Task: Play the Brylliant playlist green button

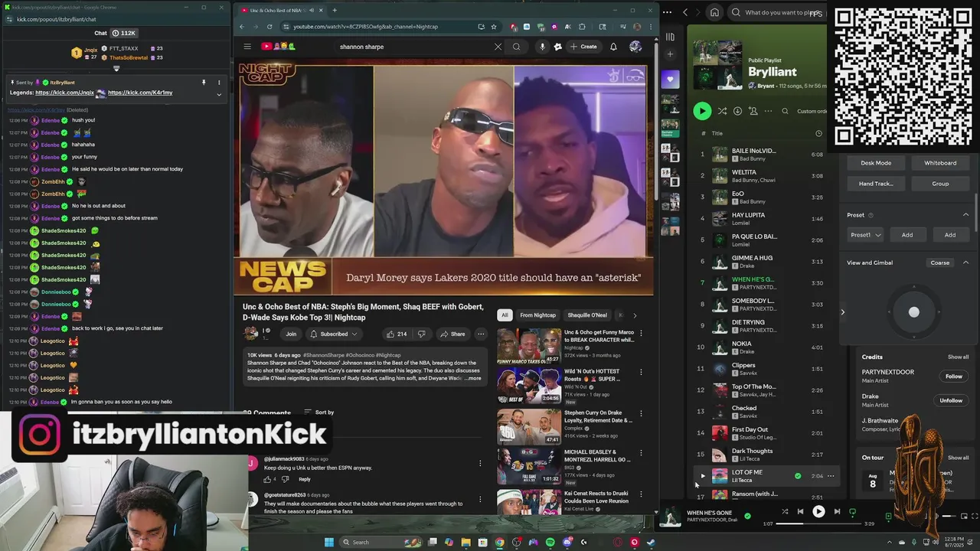Action: tap(702, 111)
